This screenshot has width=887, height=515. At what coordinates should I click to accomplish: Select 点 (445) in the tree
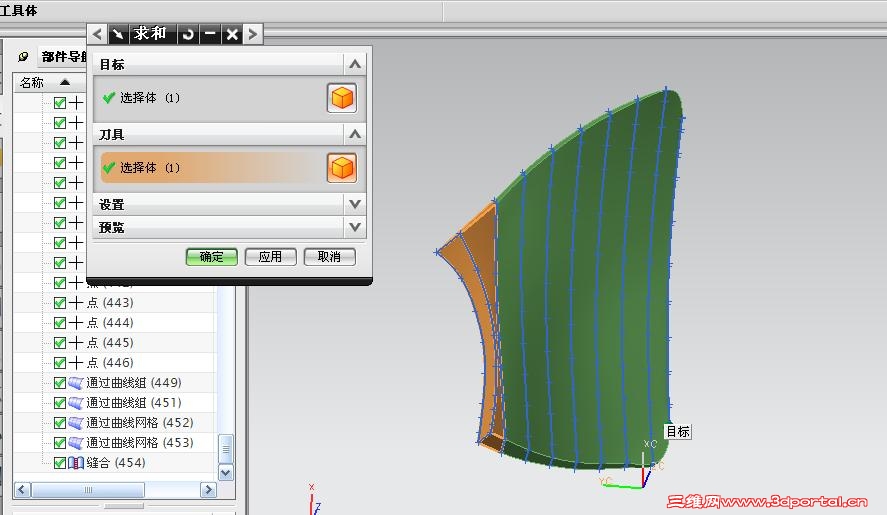point(110,343)
